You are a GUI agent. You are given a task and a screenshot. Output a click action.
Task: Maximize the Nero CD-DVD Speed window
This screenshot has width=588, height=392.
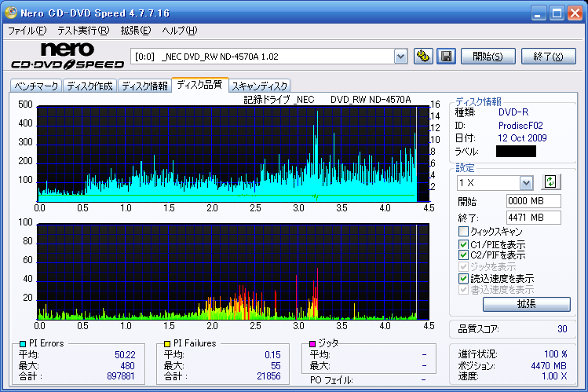557,13
